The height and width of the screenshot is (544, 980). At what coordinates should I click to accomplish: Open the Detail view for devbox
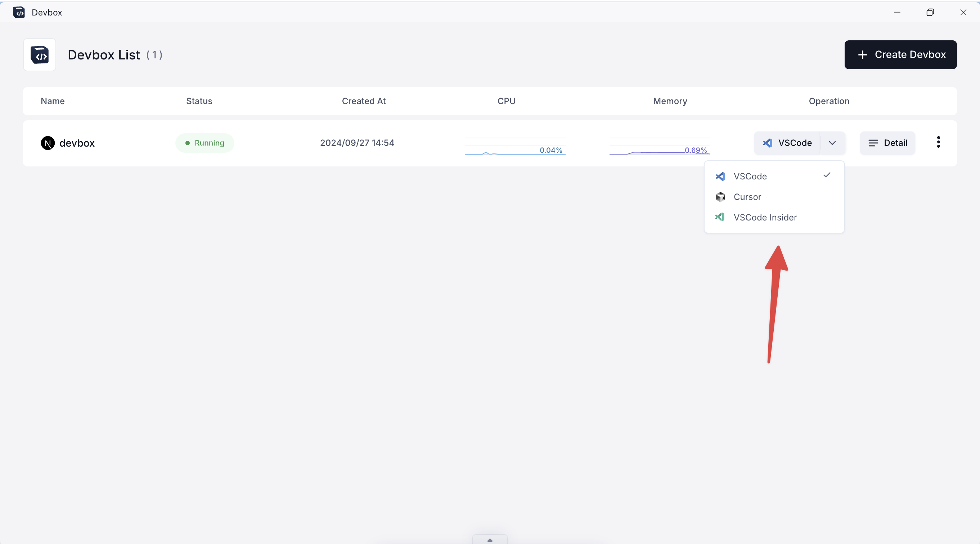point(887,143)
